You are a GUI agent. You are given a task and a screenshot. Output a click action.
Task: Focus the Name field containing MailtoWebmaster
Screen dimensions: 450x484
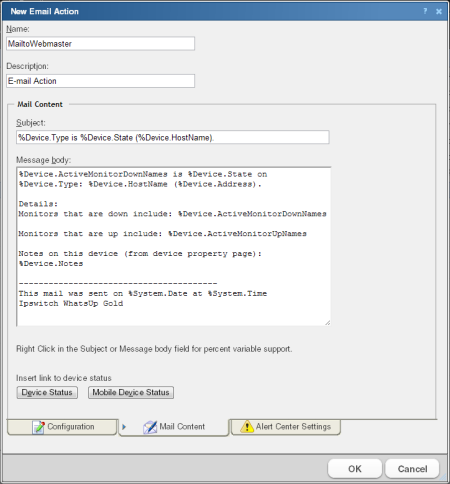point(100,44)
